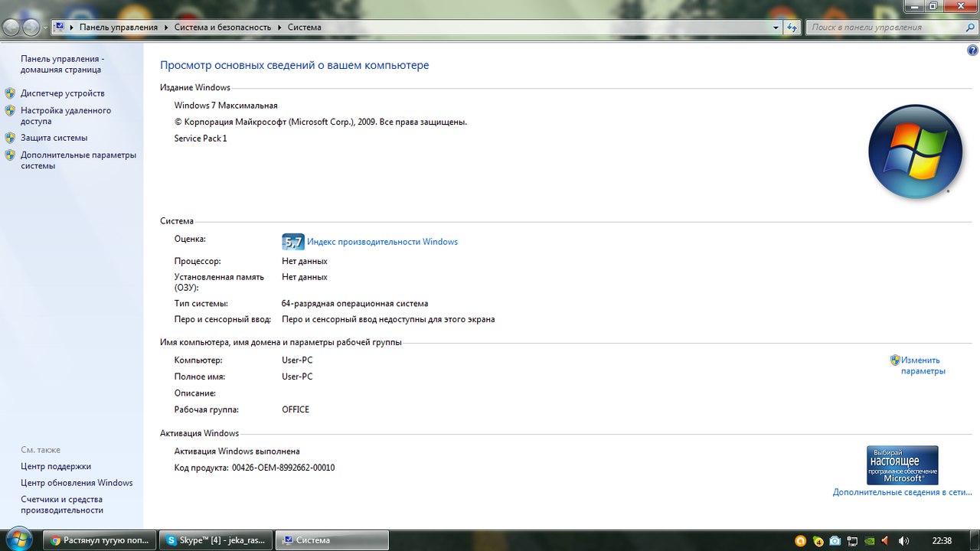980x551 pixels.
Task: Click the magnifier search icon
Action: click(x=969, y=28)
